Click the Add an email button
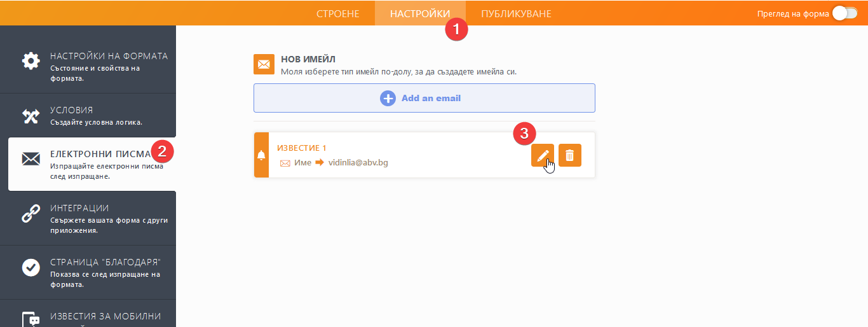868x327 pixels. [424, 98]
